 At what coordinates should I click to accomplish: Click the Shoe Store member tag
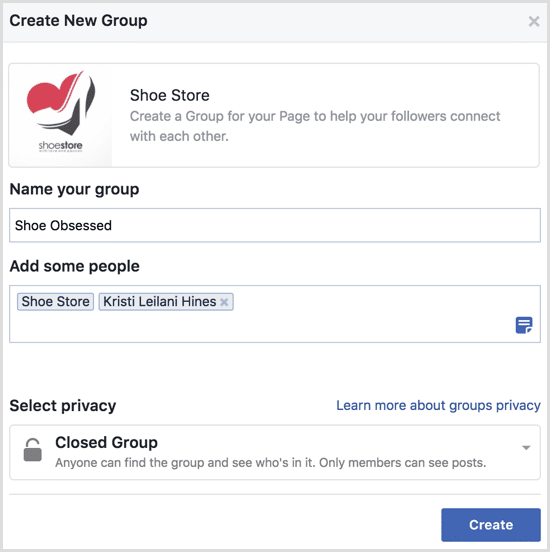pyautogui.click(x=55, y=302)
